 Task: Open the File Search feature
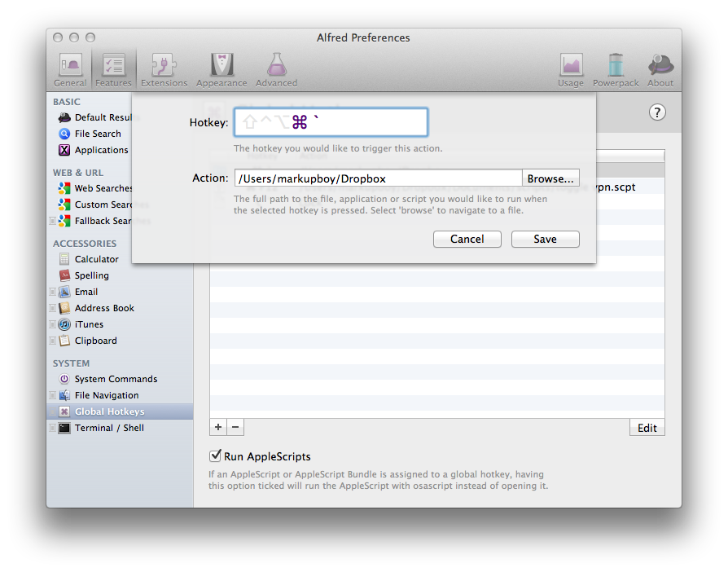[x=90, y=134]
